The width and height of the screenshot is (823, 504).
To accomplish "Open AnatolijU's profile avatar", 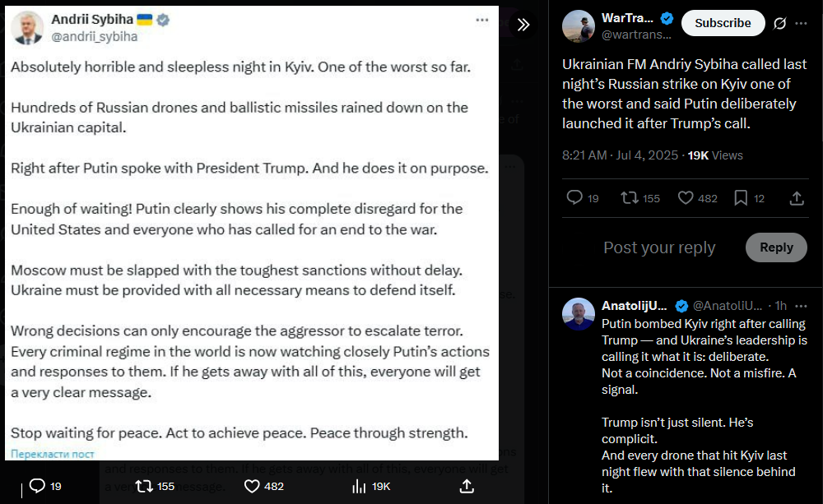I will click(x=579, y=314).
